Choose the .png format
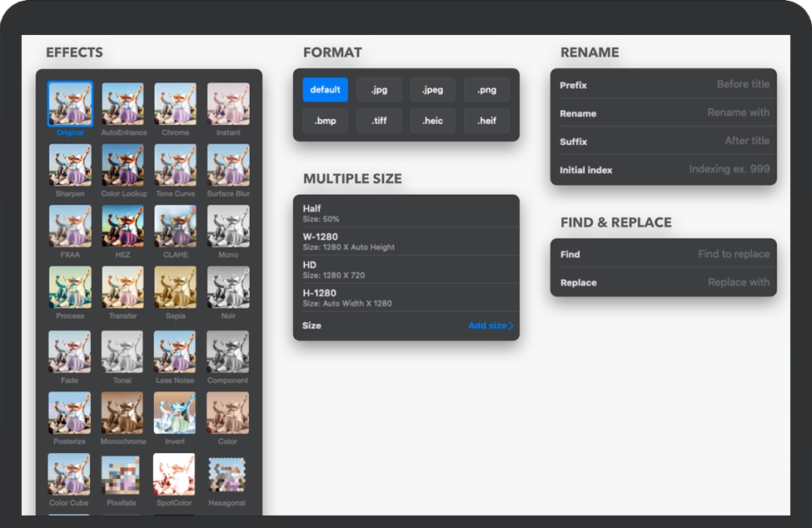Image resolution: width=812 pixels, height=528 pixels. click(x=486, y=90)
